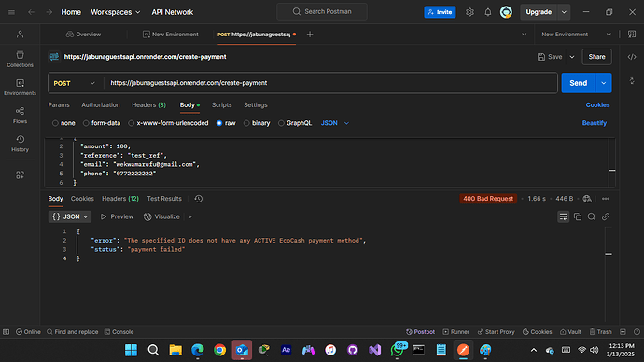The image size is (644, 362).
Task: Open the Flows sidebar panel
Action: 20,116
